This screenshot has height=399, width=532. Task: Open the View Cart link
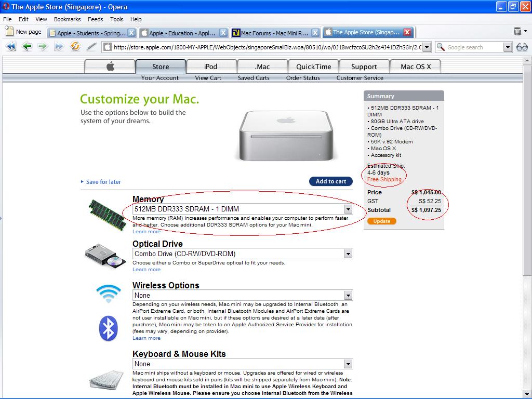pyautogui.click(x=208, y=78)
